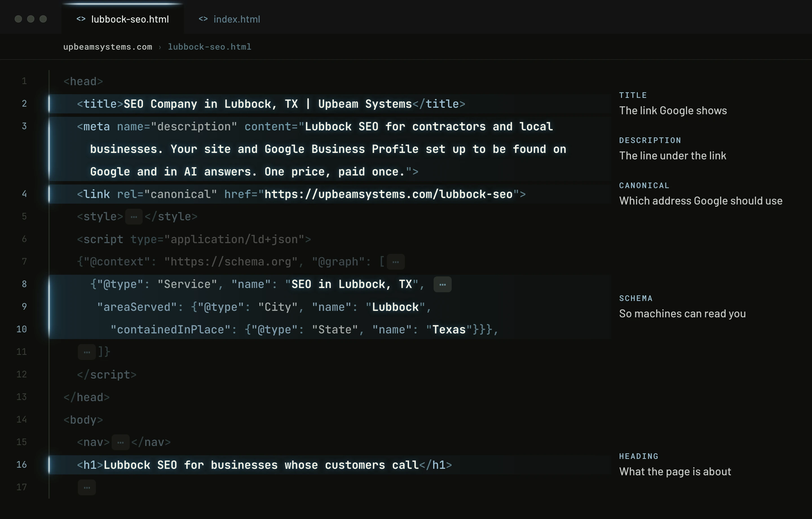
Task: Click 'The line under the link' annotation
Action: pyautogui.click(x=672, y=156)
